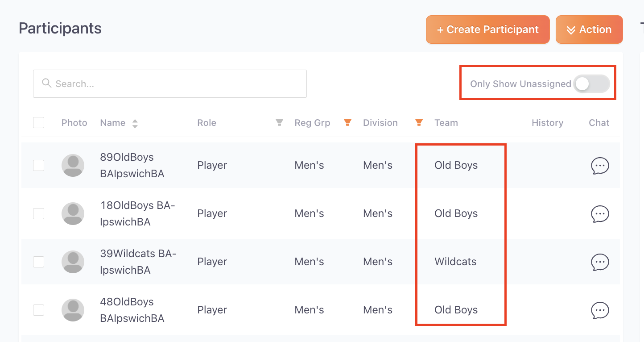Click the Reg Grp filter icon

point(348,122)
